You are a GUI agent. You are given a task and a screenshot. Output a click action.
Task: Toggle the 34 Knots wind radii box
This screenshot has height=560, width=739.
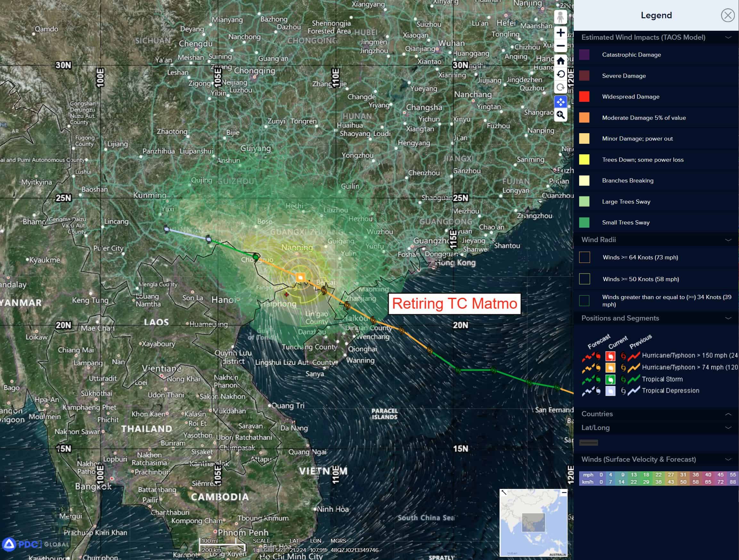584,301
